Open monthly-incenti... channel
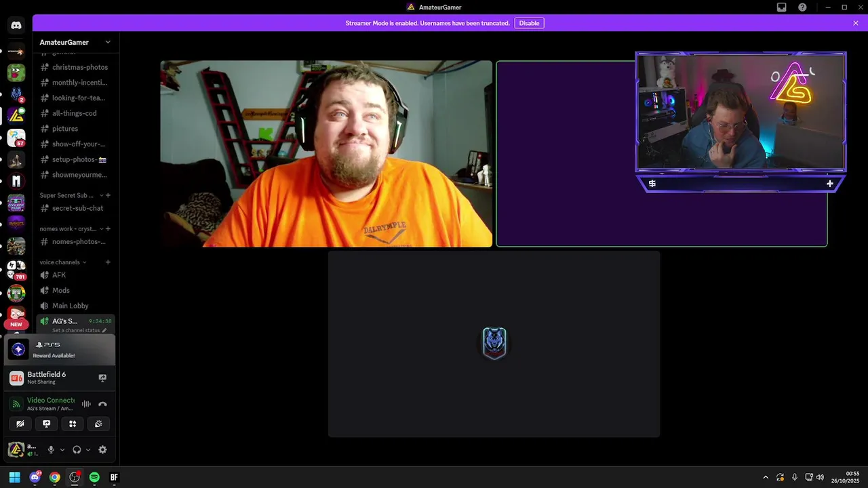The width and height of the screenshot is (868, 488). pyautogui.click(x=76, y=83)
